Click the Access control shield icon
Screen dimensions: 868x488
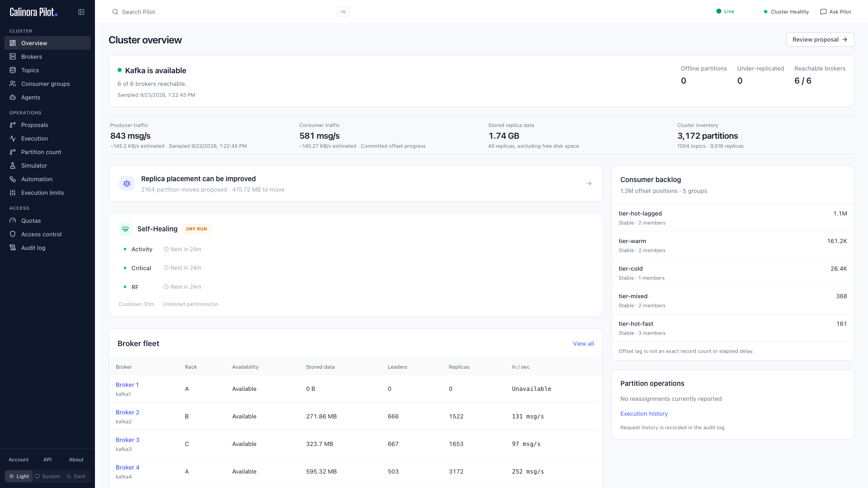[13, 234]
